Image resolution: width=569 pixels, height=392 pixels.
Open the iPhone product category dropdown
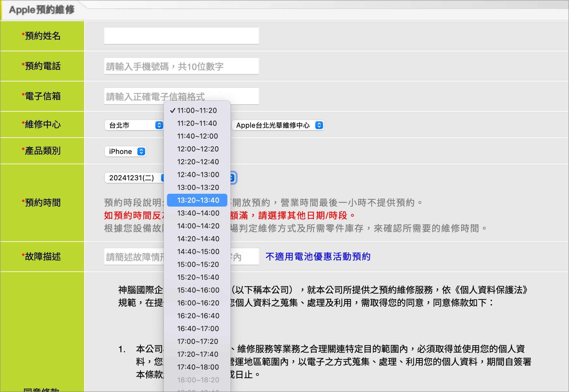pyautogui.click(x=126, y=151)
